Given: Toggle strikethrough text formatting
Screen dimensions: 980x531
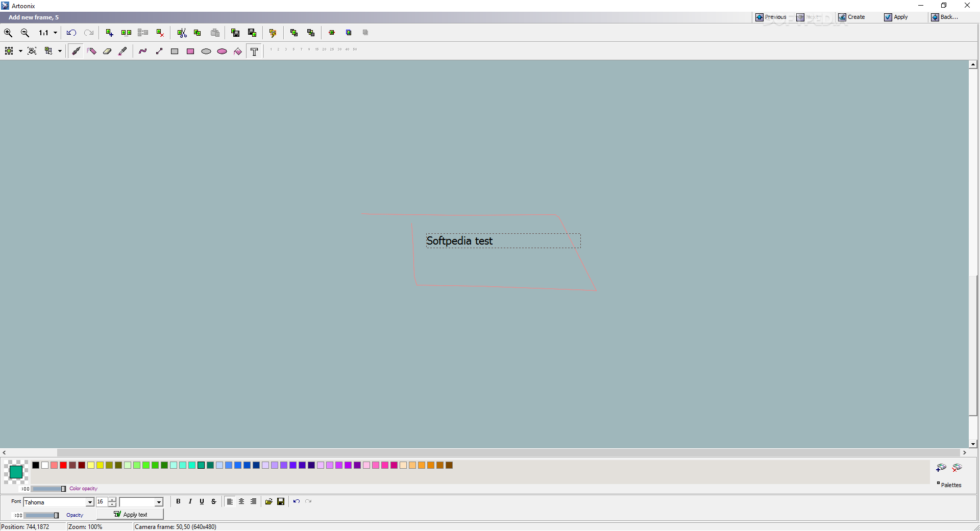Looking at the screenshot, I should tap(213, 501).
